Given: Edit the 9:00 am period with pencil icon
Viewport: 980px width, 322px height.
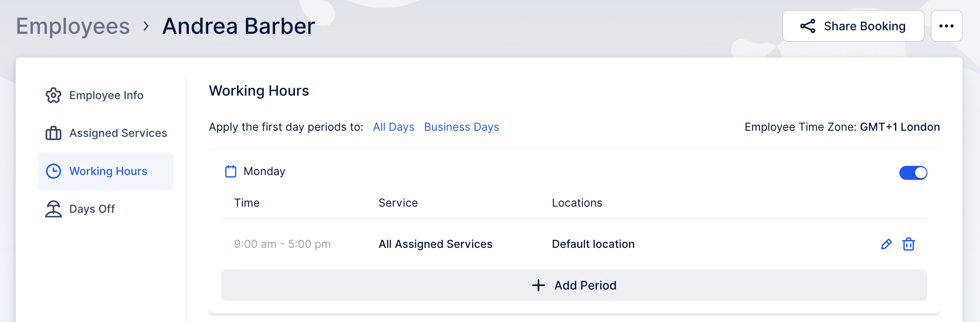Looking at the screenshot, I should [x=886, y=244].
